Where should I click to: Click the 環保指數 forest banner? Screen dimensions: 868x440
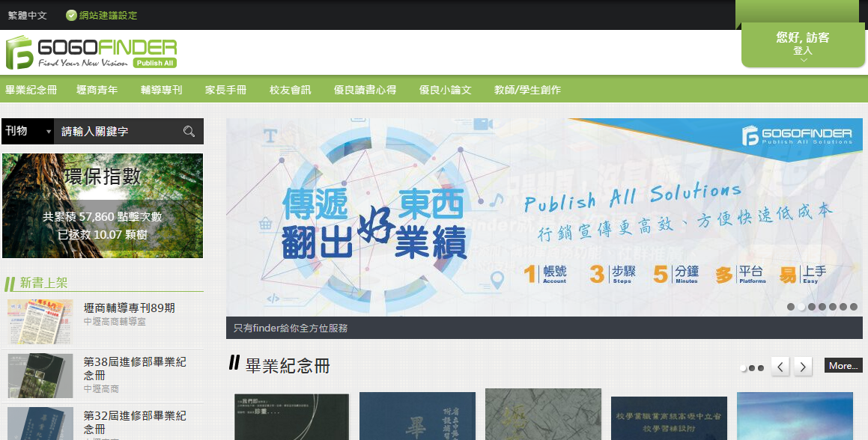pos(103,206)
